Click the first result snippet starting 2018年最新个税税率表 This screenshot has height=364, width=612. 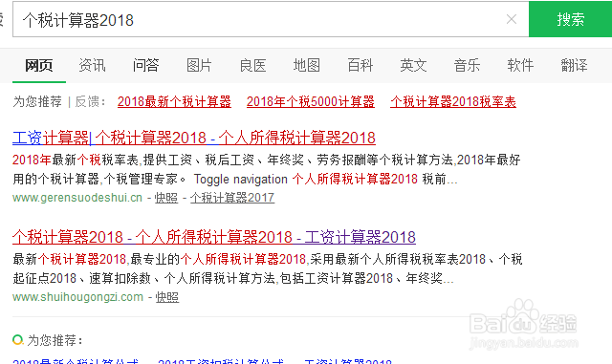point(267,169)
